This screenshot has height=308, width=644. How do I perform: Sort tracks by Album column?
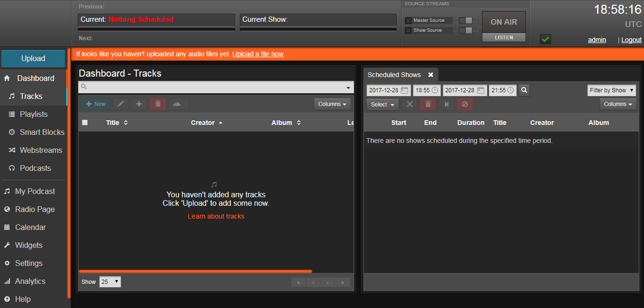click(x=286, y=123)
